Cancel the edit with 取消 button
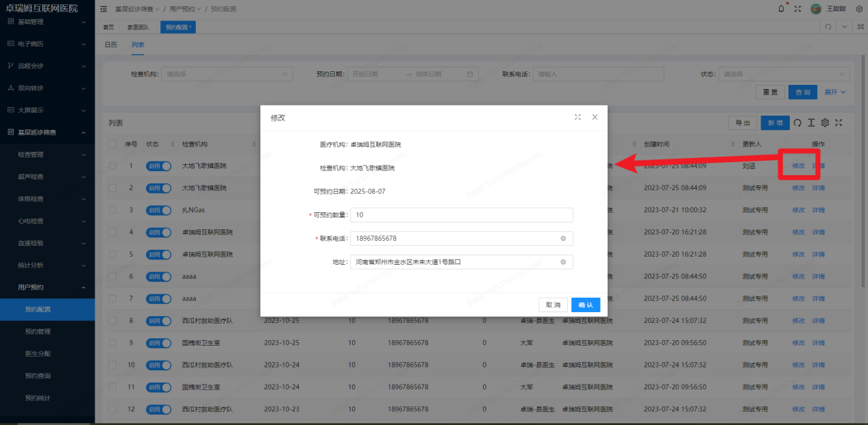Viewport: 868px width, 425px height. [x=553, y=305]
